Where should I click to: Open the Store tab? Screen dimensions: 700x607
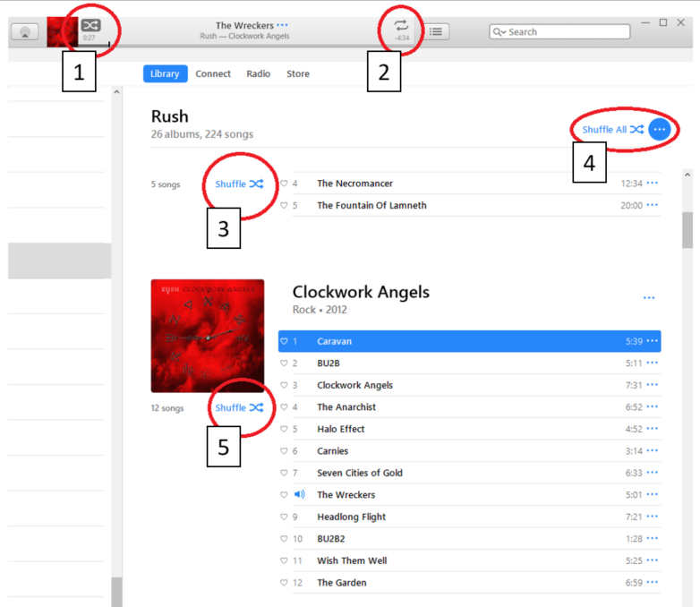(298, 73)
